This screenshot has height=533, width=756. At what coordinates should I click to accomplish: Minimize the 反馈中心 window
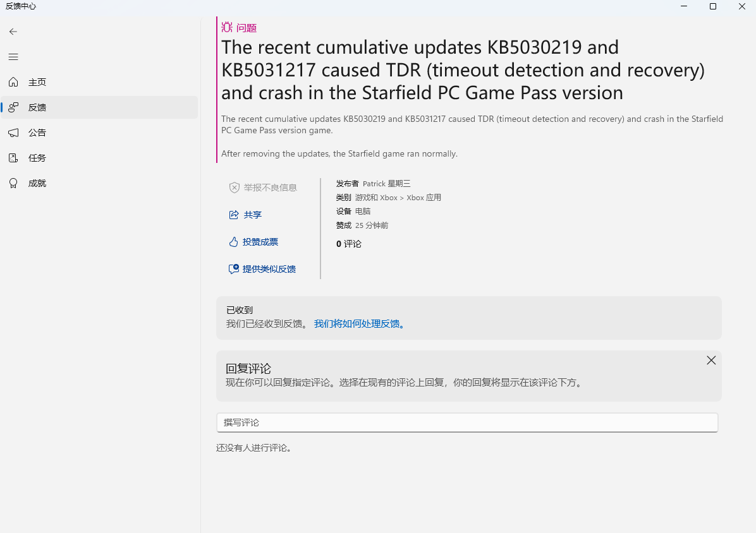click(x=684, y=6)
